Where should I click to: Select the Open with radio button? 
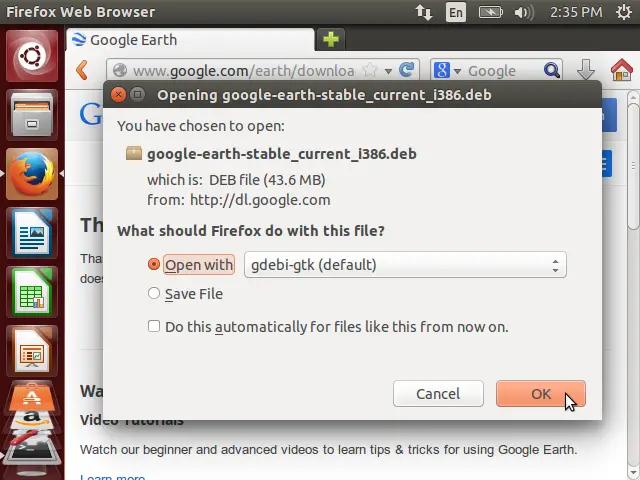click(154, 264)
